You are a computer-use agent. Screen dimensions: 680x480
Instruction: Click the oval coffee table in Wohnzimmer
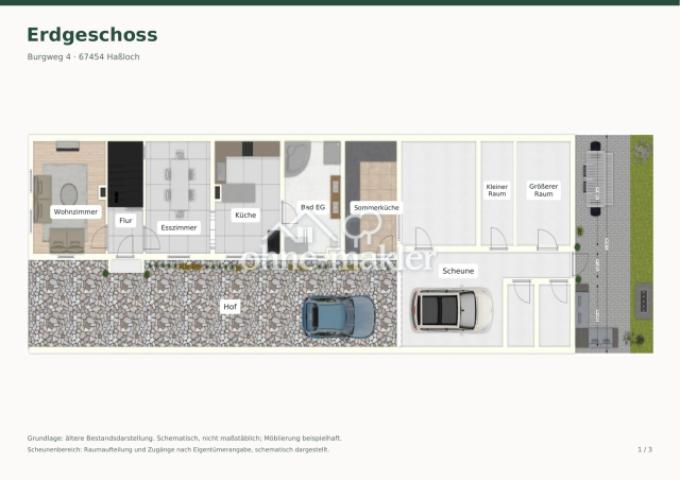tap(69, 194)
